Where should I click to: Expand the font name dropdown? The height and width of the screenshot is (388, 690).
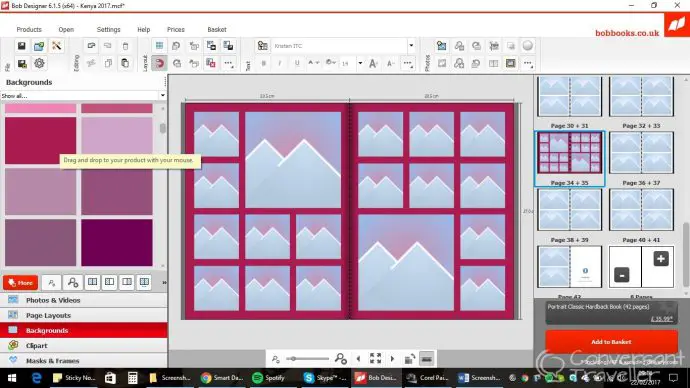point(411,46)
